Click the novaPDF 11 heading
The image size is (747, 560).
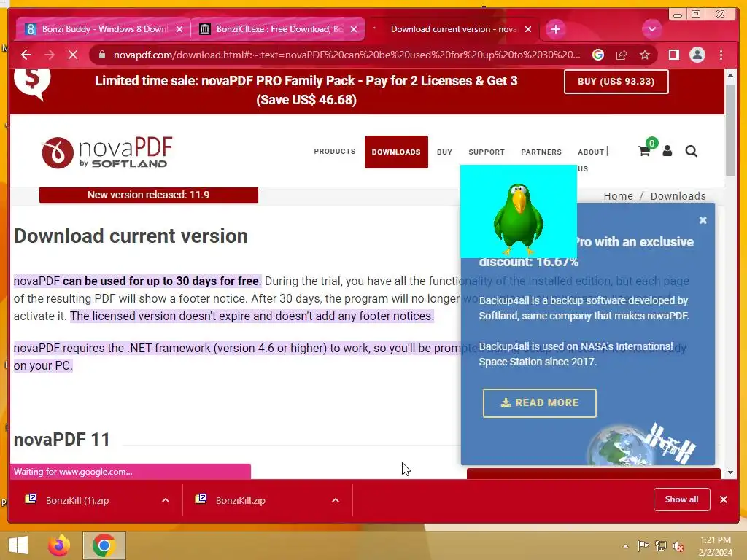pyautogui.click(x=62, y=439)
